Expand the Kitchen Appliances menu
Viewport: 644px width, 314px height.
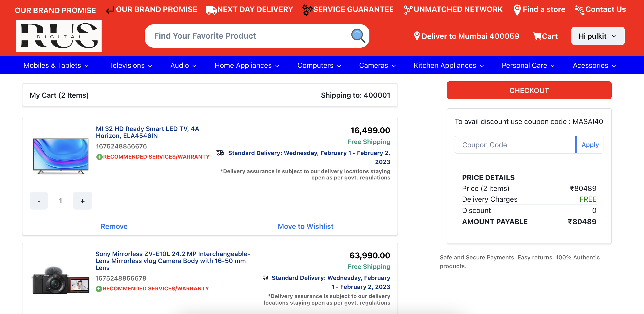coord(448,65)
